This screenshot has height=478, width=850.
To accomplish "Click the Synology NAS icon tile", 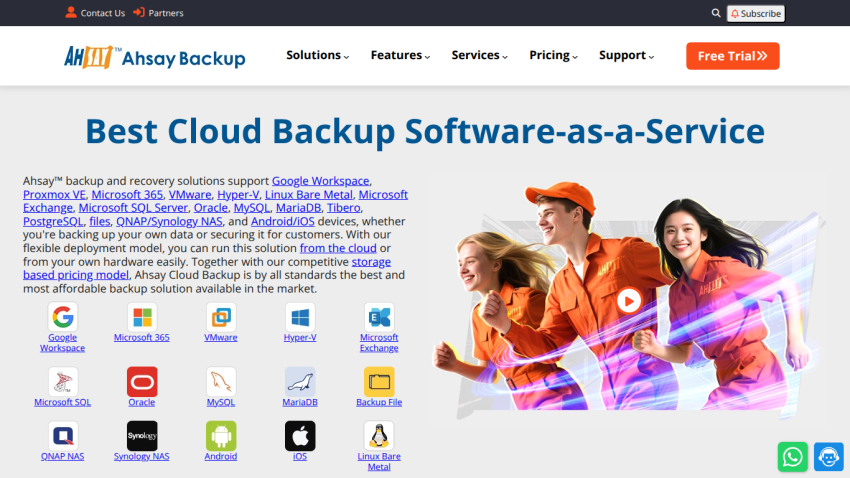I will point(142,436).
